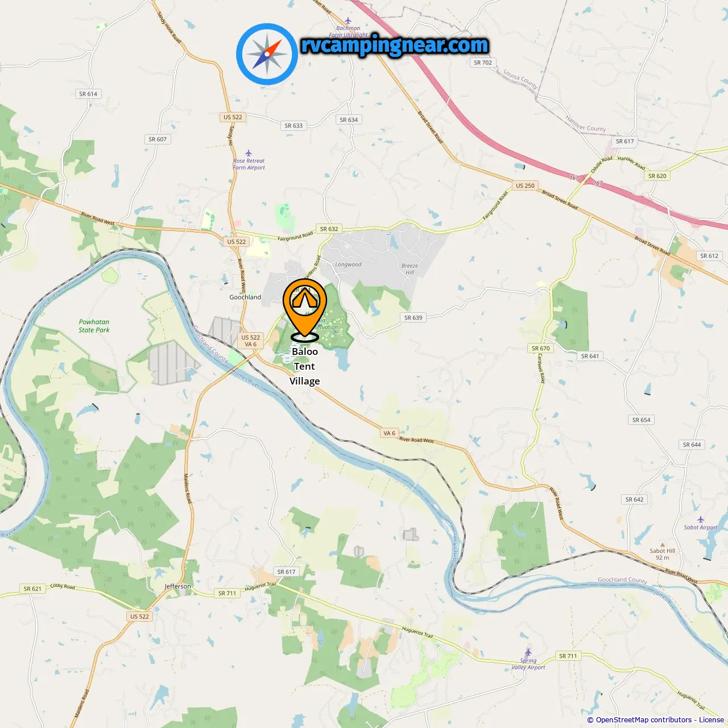Click the Bachman Farm Ultralight airport icon

click(x=348, y=20)
